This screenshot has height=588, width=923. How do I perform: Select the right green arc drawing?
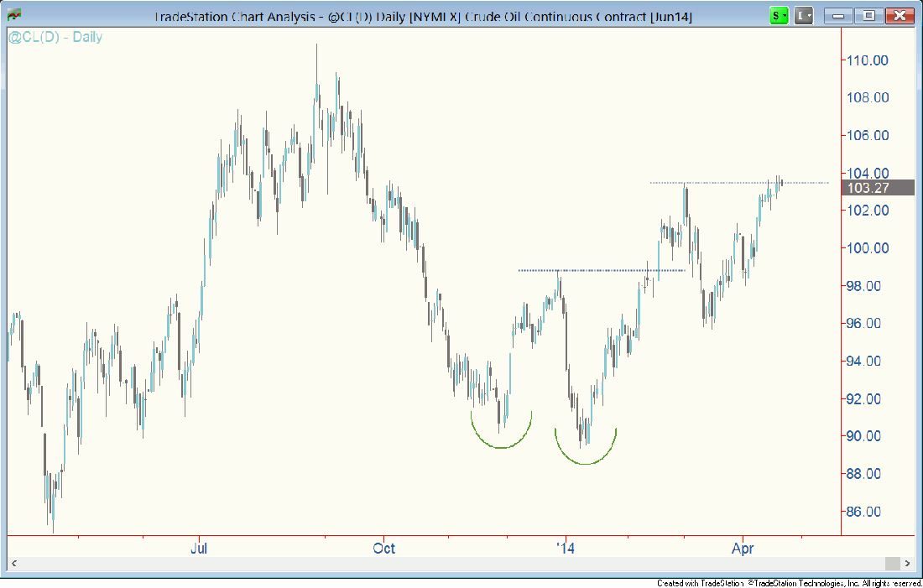585,461
